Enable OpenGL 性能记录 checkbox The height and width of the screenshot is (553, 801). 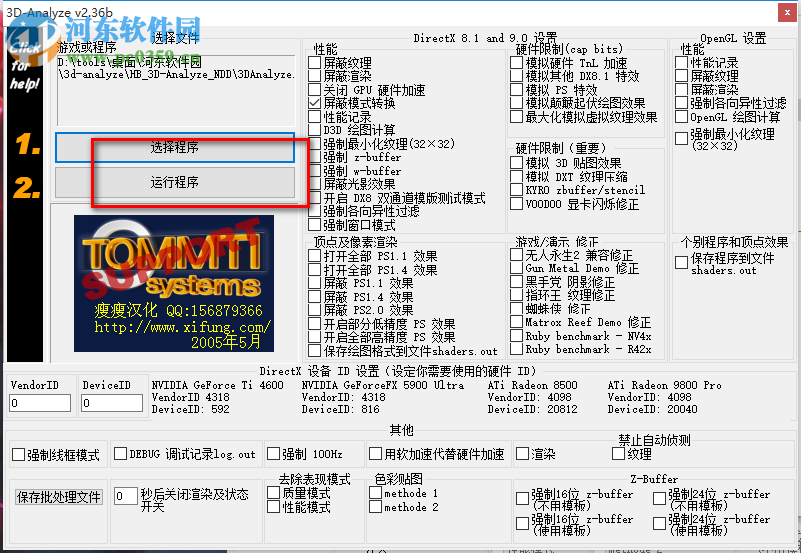(681, 63)
